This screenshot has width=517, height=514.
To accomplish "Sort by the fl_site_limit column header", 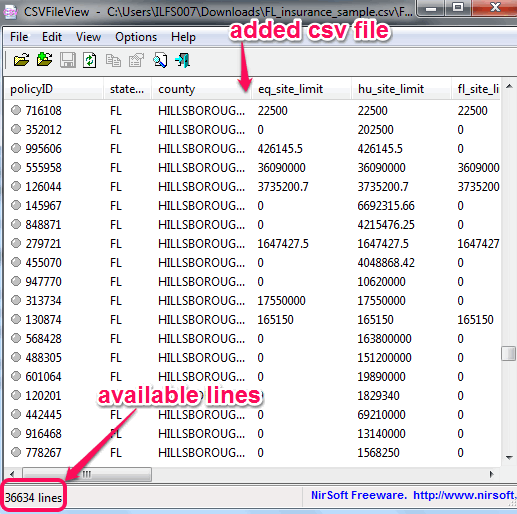I will coord(476,89).
